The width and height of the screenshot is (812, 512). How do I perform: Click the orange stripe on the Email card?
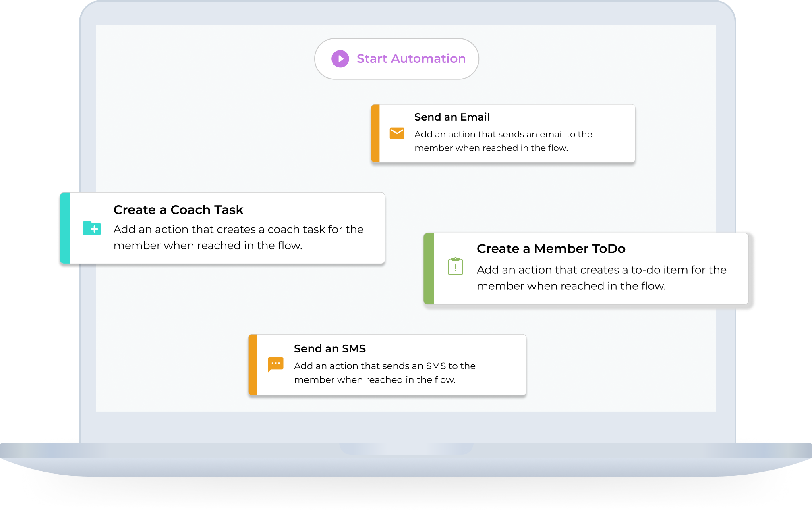tap(375, 133)
